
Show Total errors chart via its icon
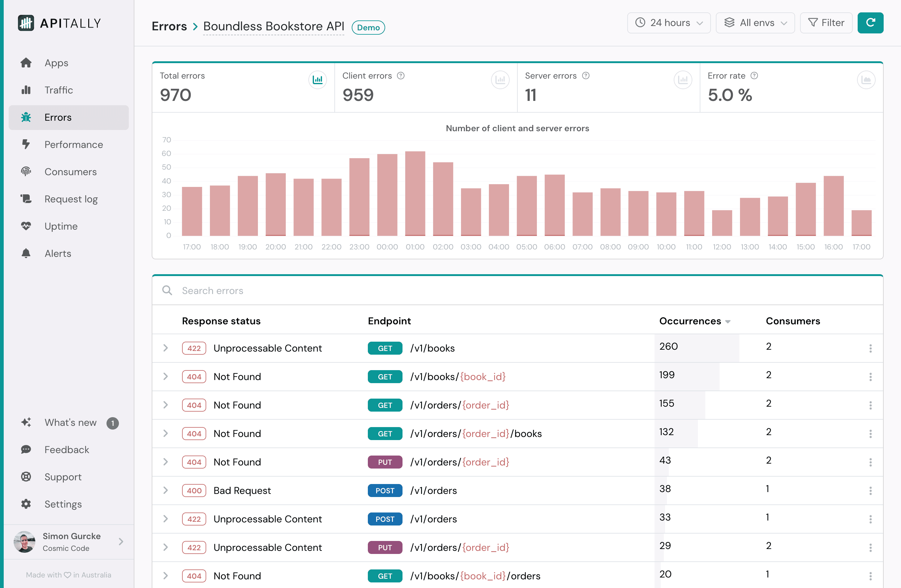(317, 80)
